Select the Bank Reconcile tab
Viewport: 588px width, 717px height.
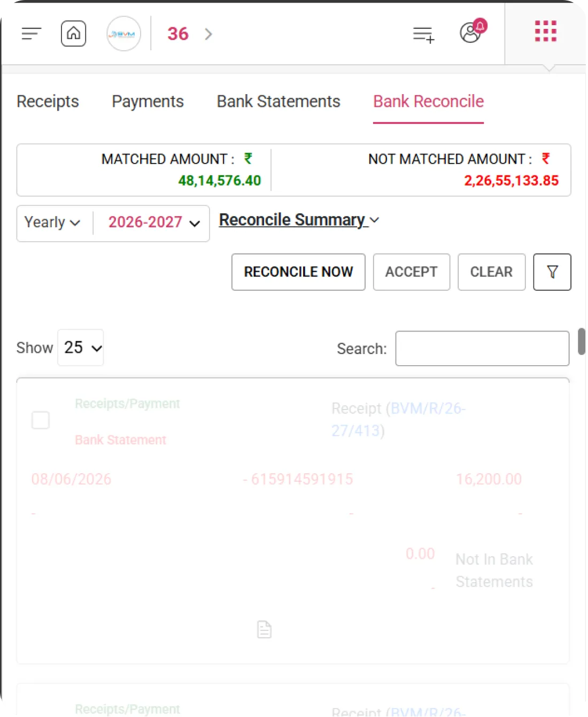(428, 102)
